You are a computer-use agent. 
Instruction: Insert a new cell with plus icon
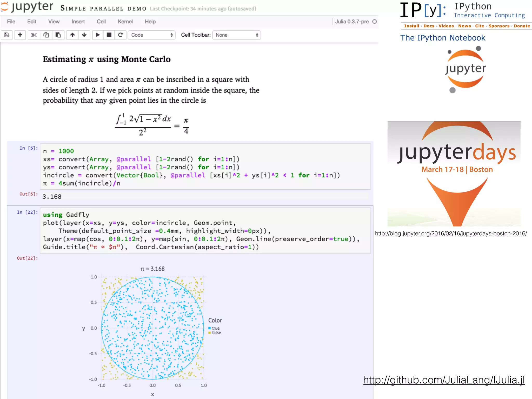point(20,35)
